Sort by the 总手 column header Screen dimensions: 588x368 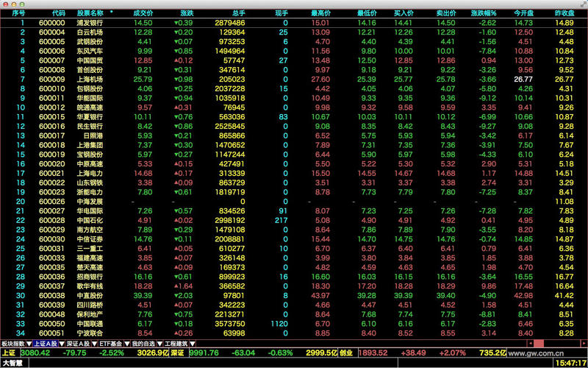point(238,13)
